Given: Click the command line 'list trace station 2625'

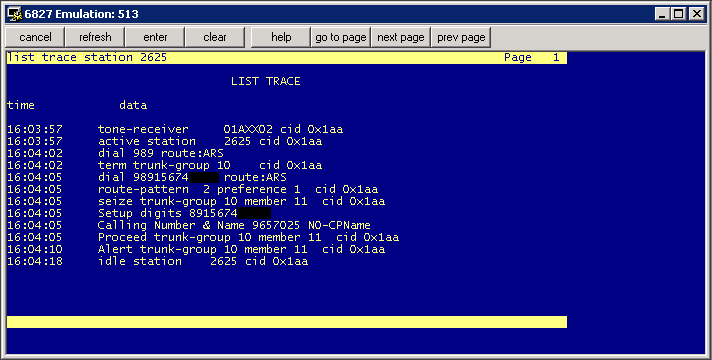Looking at the screenshot, I should point(87,58).
